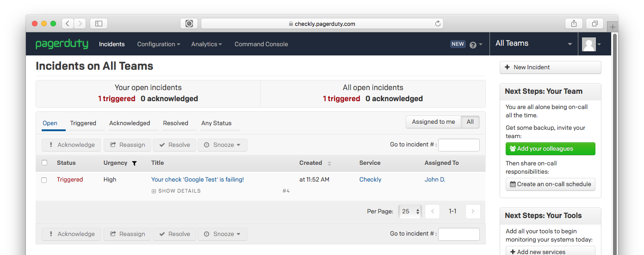Go to next page of incidents
Image resolution: width=644 pixels, height=255 pixels.
472,211
